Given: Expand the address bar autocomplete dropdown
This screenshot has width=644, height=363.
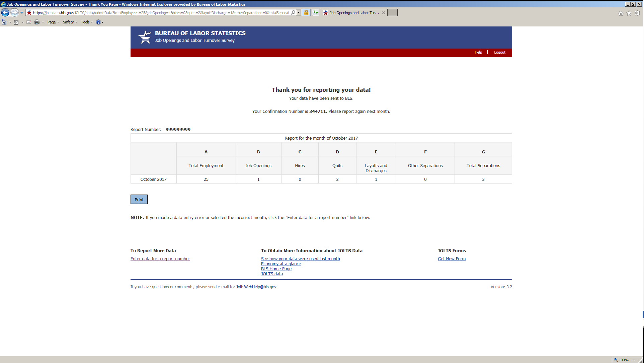Looking at the screenshot, I should (299, 13).
